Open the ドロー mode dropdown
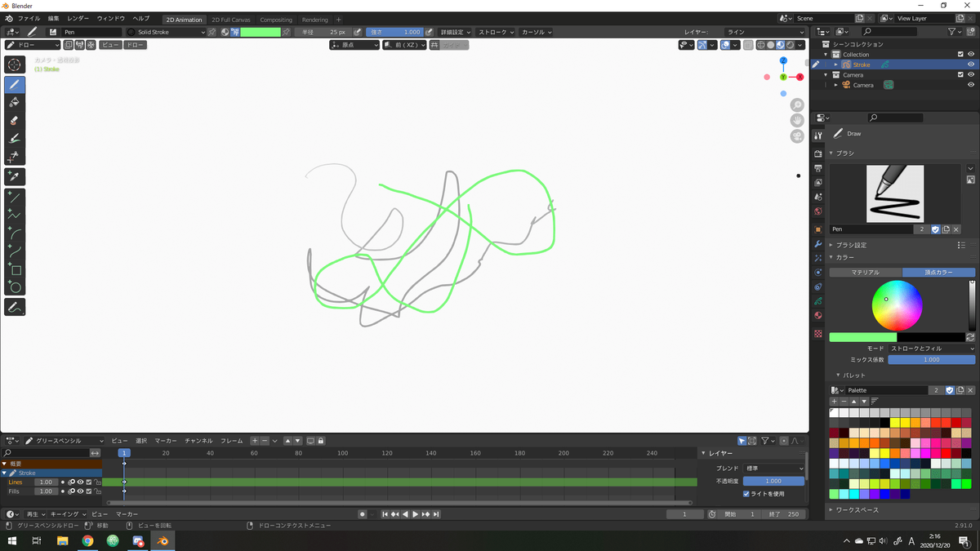980x551 pixels. (32, 45)
